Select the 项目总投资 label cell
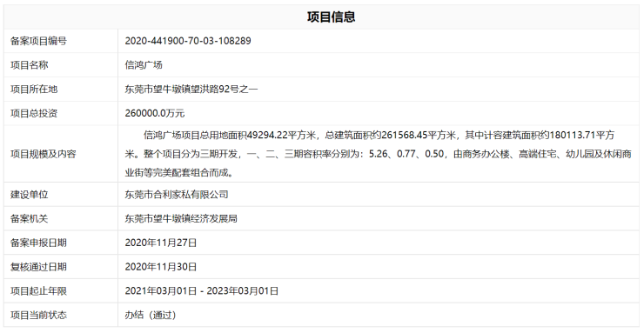644x333 pixels. pyautogui.click(x=61, y=113)
